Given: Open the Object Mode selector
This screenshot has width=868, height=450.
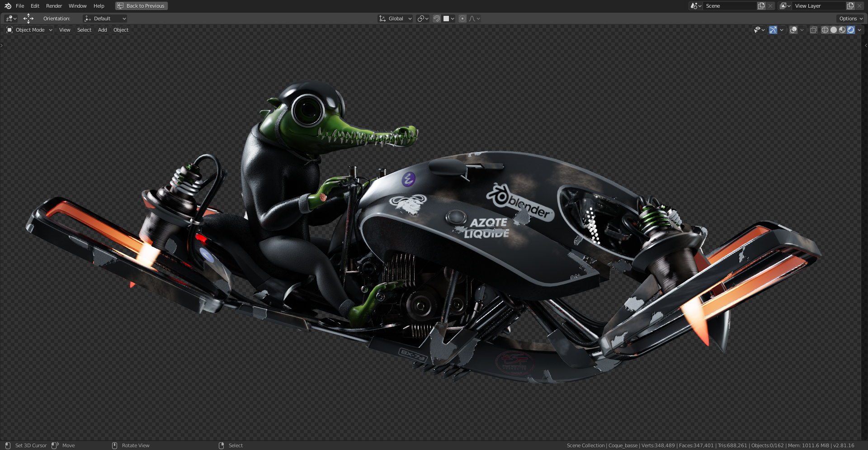Looking at the screenshot, I should pos(29,30).
